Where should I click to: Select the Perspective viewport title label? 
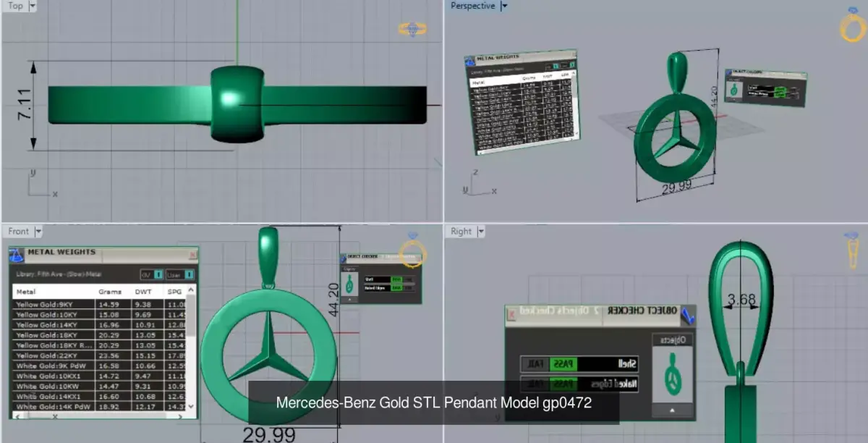click(x=472, y=6)
